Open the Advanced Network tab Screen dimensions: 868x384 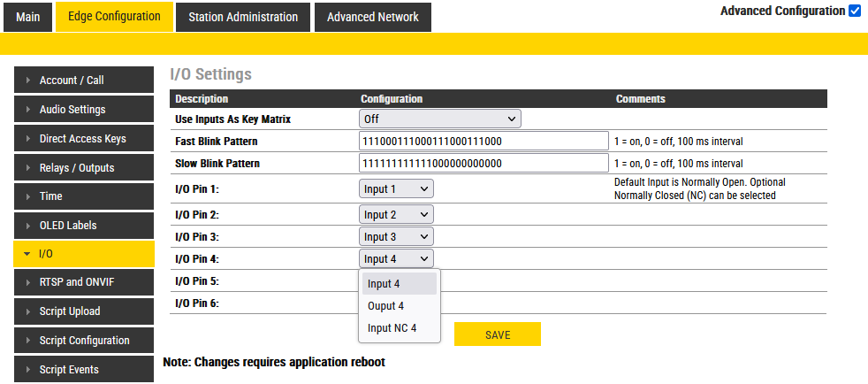coord(372,17)
